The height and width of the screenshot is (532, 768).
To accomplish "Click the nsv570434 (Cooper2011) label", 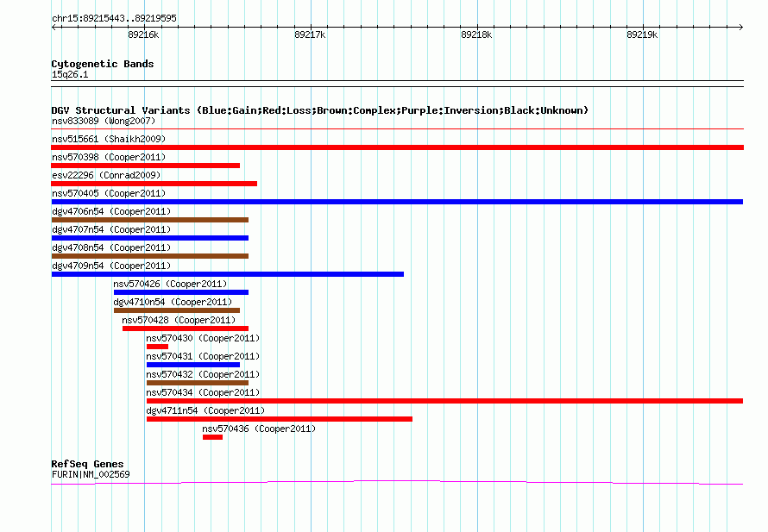I will pyautogui.click(x=203, y=392).
